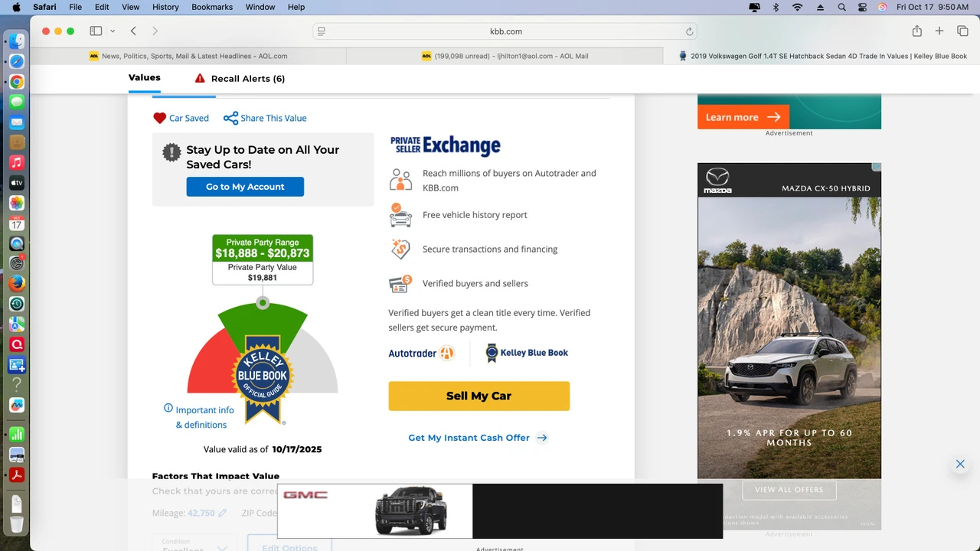Reload the kbb.com page
The width and height of the screenshot is (980, 551).
[x=689, y=31]
